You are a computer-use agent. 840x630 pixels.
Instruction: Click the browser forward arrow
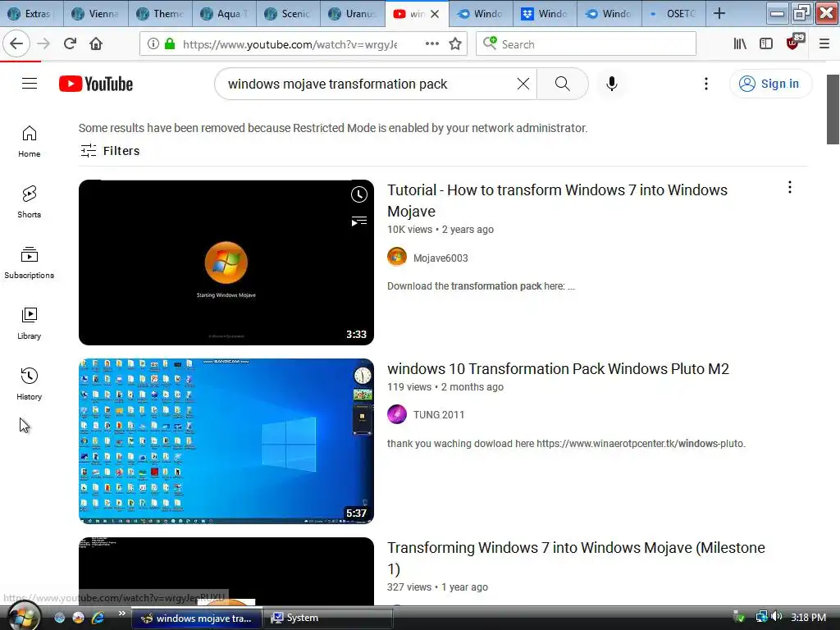click(44, 44)
